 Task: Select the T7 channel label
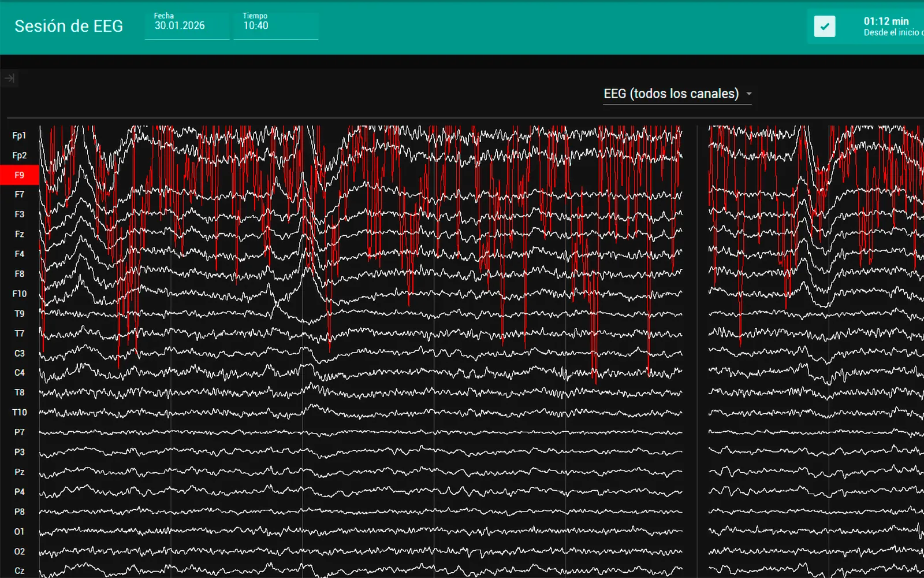coord(20,334)
